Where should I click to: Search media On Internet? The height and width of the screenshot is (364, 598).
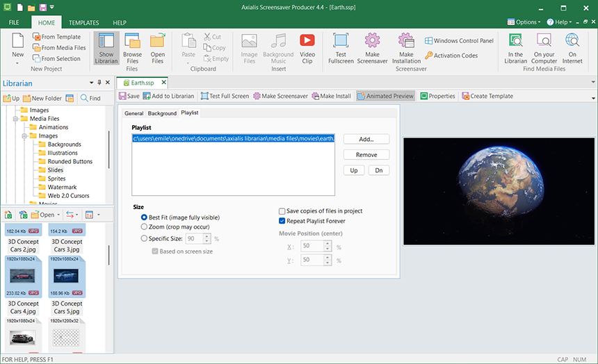[x=572, y=49]
